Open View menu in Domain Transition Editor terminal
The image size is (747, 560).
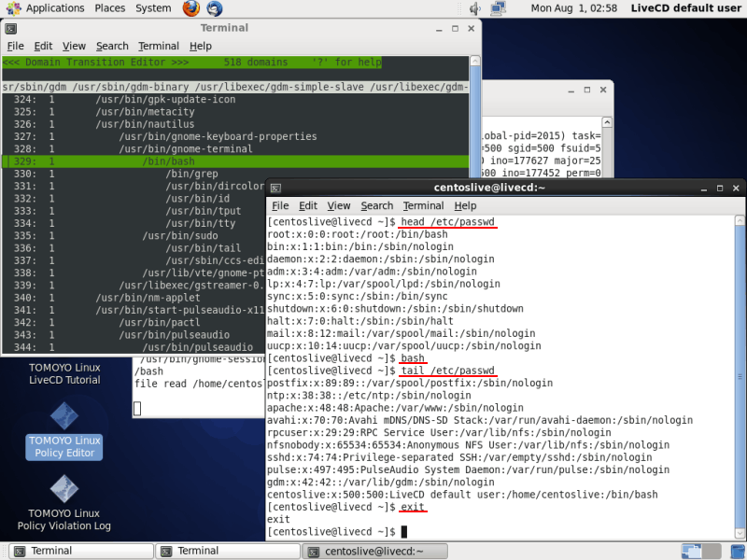pyautogui.click(x=74, y=46)
